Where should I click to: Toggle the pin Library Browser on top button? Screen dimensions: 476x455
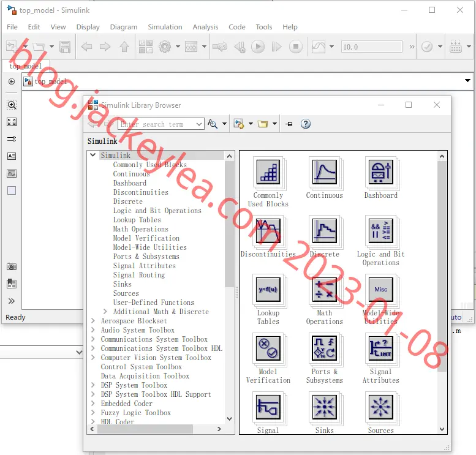289,124
